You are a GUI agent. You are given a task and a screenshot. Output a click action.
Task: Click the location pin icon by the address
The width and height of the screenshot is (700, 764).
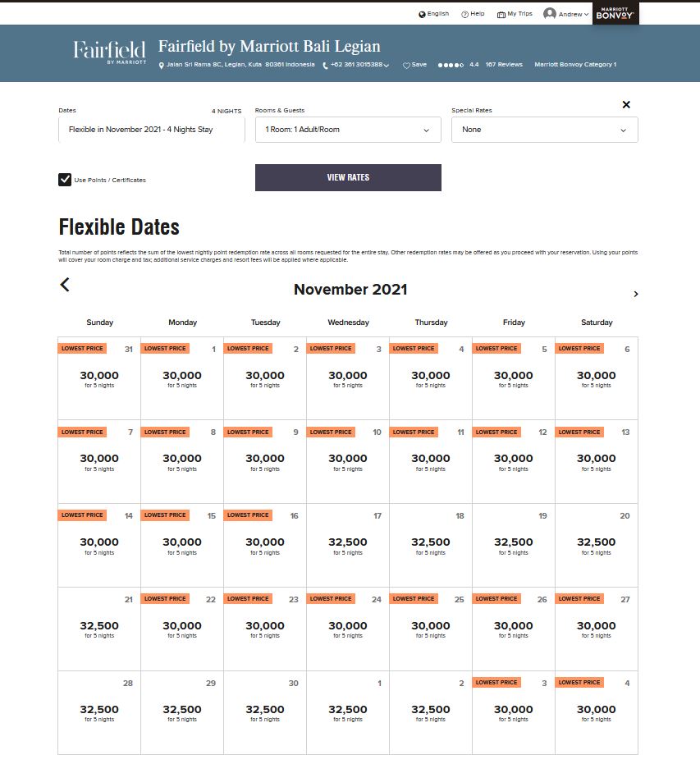pos(161,66)
